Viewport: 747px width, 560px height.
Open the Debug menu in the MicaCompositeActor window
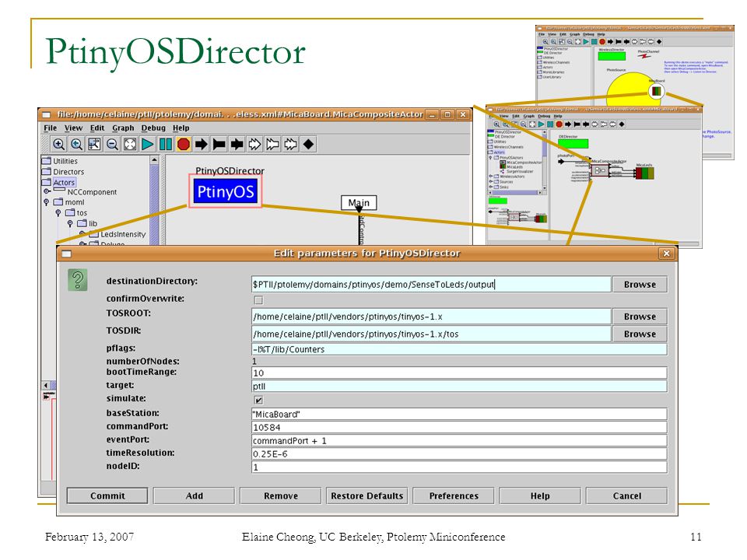coord(153,128)
